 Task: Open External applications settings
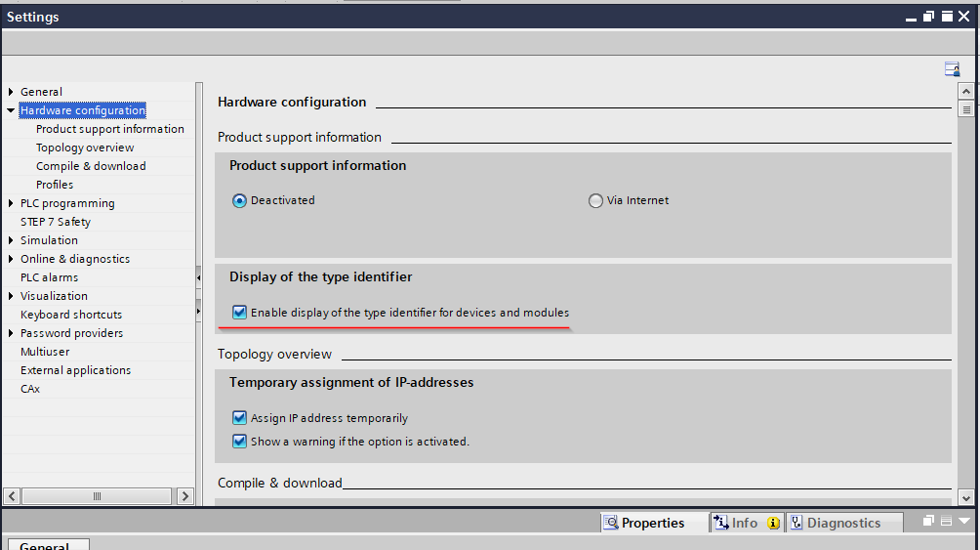[75, 370]
